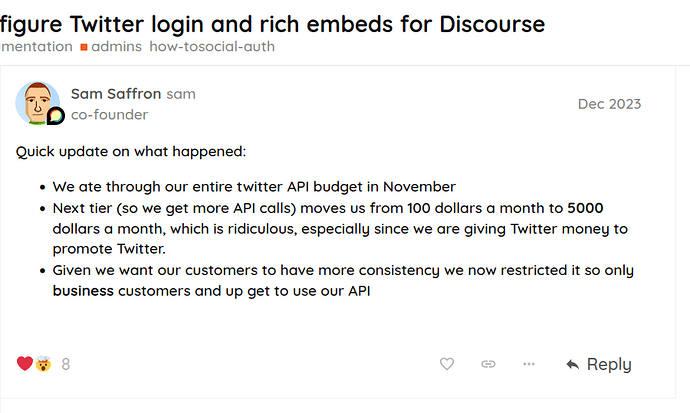This screenshot has height=413, width=690.
Task: Open the topic title about Twitter login
Action: coord(272,23)
